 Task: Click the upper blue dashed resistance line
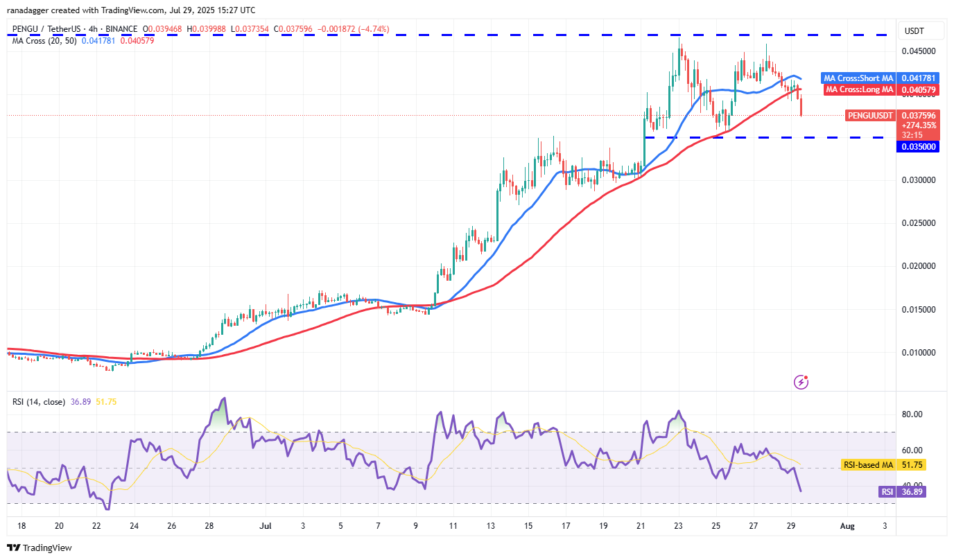(x=416, y=35)
